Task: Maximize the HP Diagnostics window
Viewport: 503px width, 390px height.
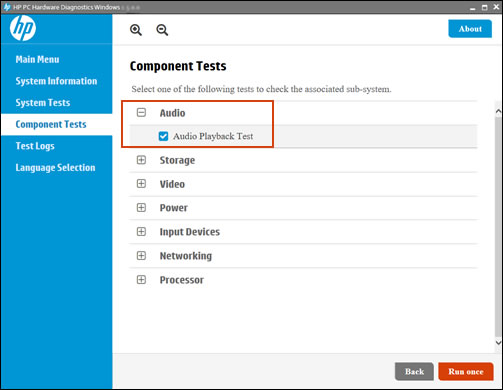Action: (x=484, y=7)
